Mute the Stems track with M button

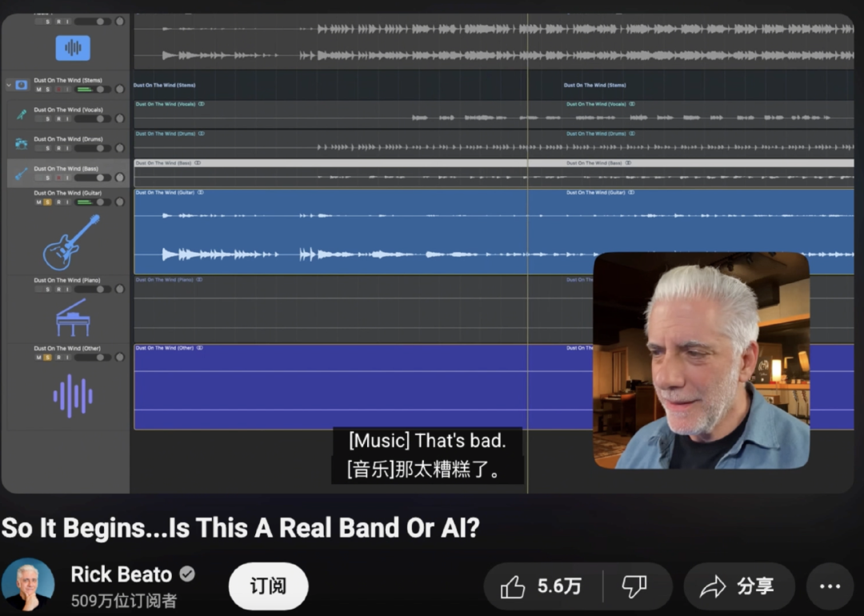(38, 90)
